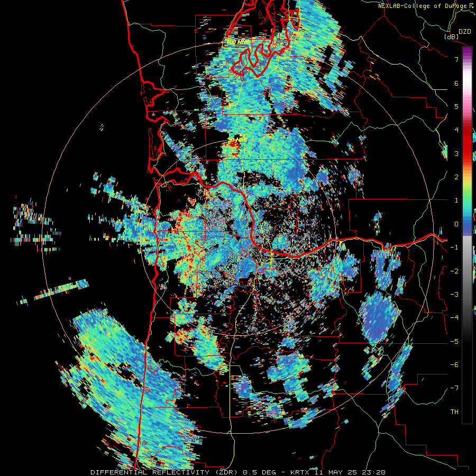This screenshot has height=476, width=476.
Task: Click the "2" value on the color scale
Action: pos(456,177)
